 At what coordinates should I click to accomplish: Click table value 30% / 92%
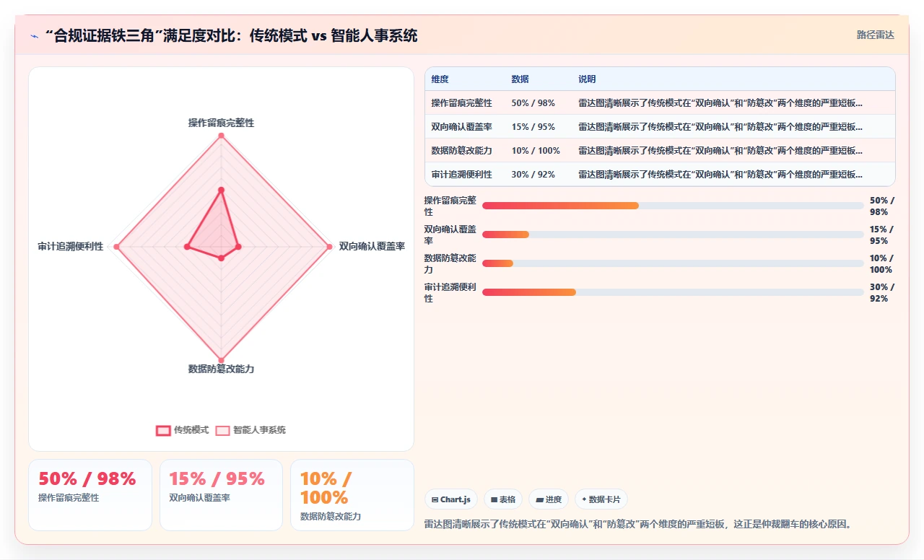[x=533, y=175]
